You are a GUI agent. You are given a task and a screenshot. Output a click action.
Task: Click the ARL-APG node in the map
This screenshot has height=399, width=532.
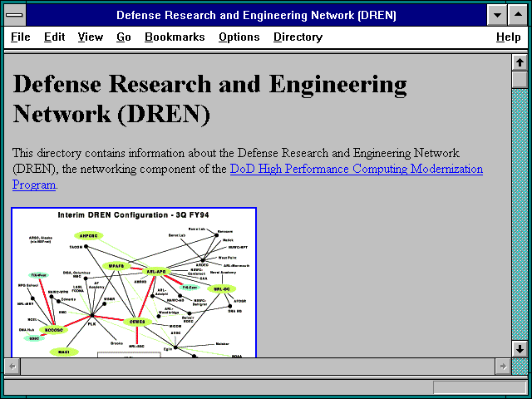156,272
